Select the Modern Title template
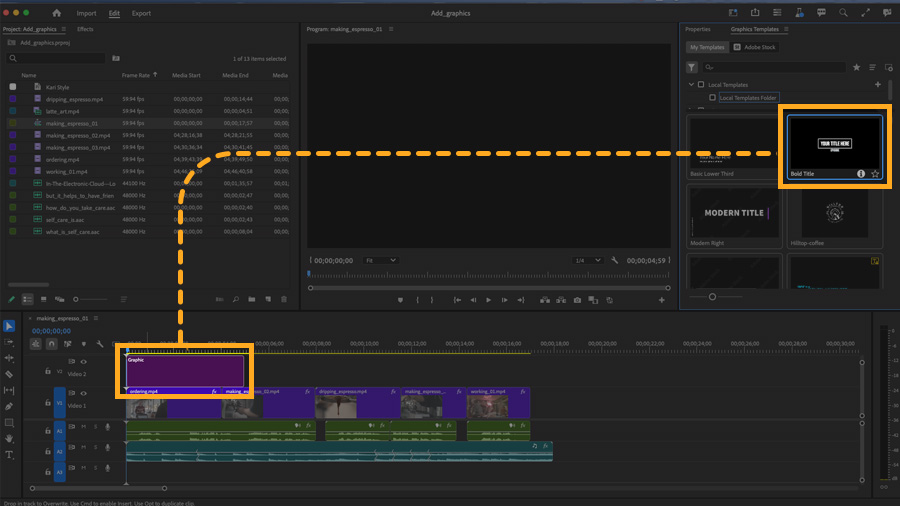This screenshot has height=506, width=900. (735, 216)
